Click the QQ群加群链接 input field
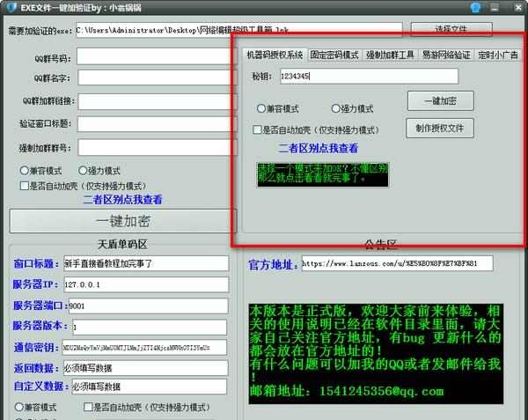528x420 pixels. (x=158, y=101)
